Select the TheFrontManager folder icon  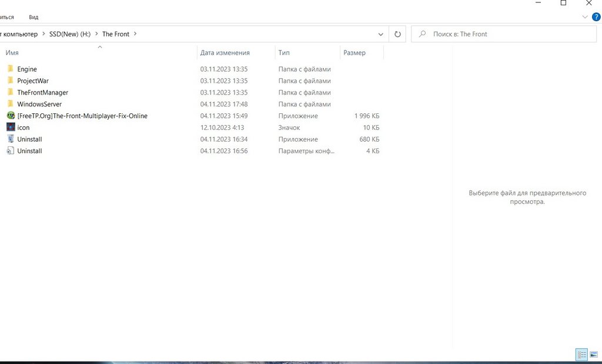pyautogui.click(x=11, y=92)
